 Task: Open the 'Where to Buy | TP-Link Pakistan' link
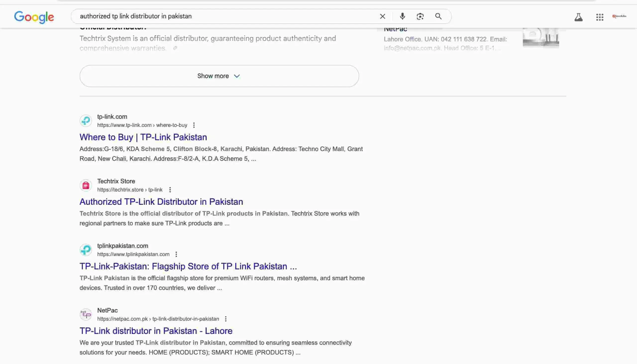pos(143,137)
